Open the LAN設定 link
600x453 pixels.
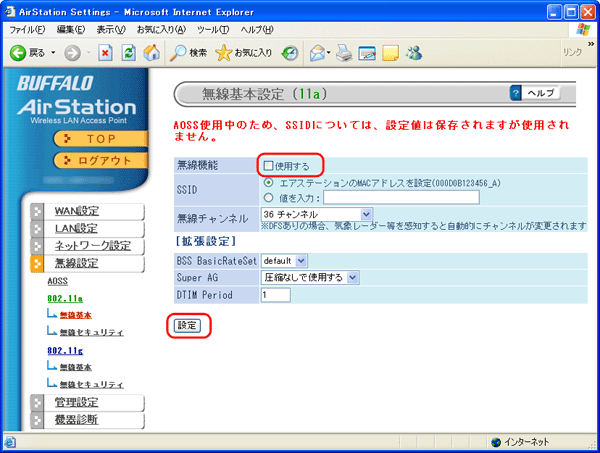(x=76, y=229)
